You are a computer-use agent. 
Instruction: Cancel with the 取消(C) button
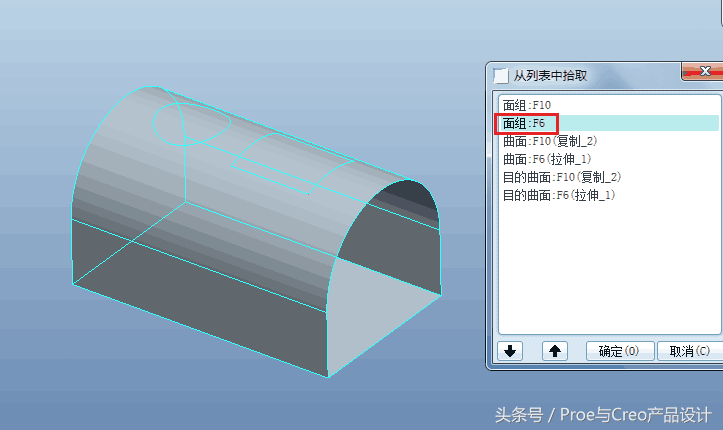click(690, 351)
